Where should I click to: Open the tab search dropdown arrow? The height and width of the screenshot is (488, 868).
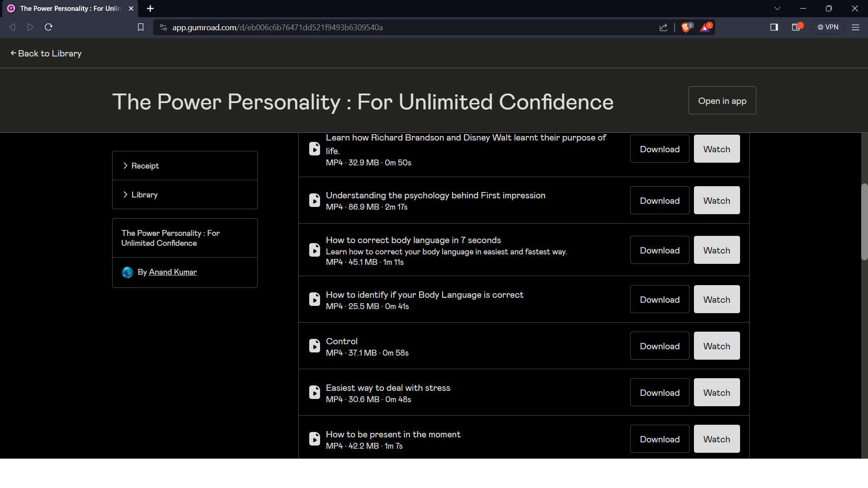point(777,8)
